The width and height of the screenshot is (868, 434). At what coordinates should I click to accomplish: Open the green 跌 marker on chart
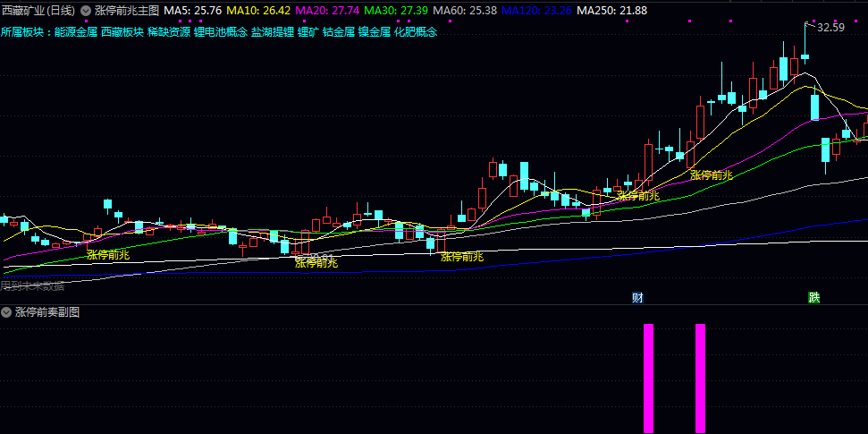813,298
